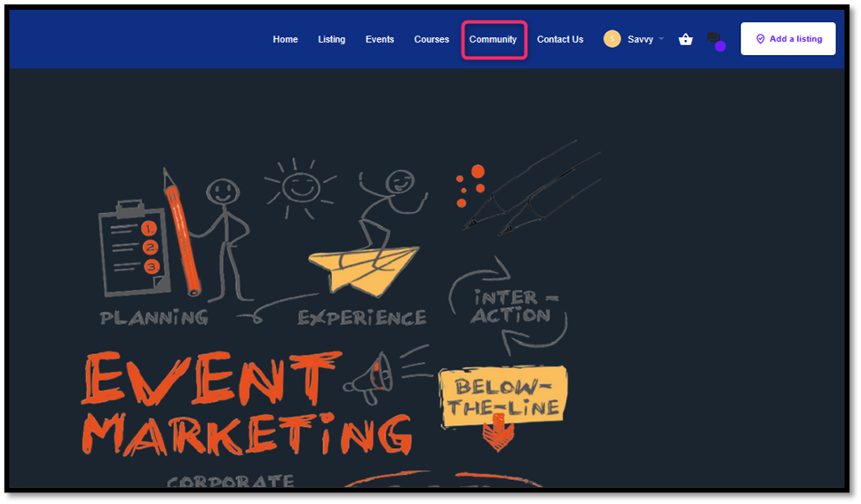Click the Inter-Action circular arrows drawing
Screen dimensions: 861x504
click(509, 306)
